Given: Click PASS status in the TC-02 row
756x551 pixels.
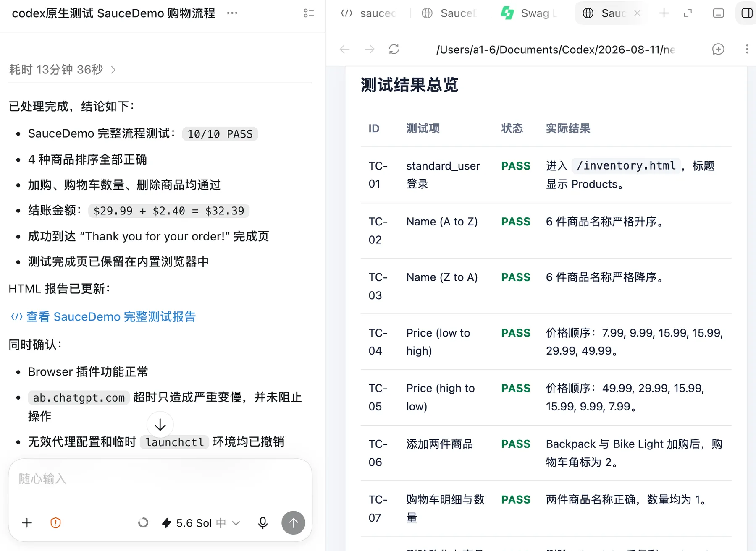Looking at the screenshot, I should click(516, 222).
